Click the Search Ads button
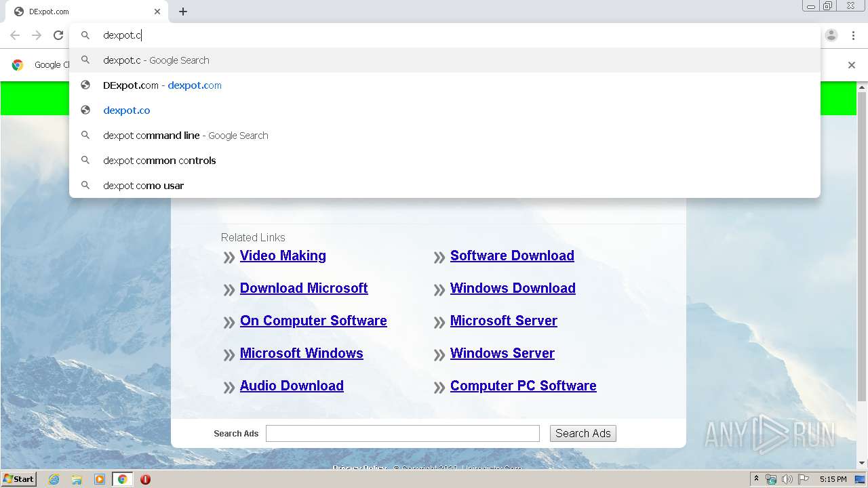 (583, 433)
